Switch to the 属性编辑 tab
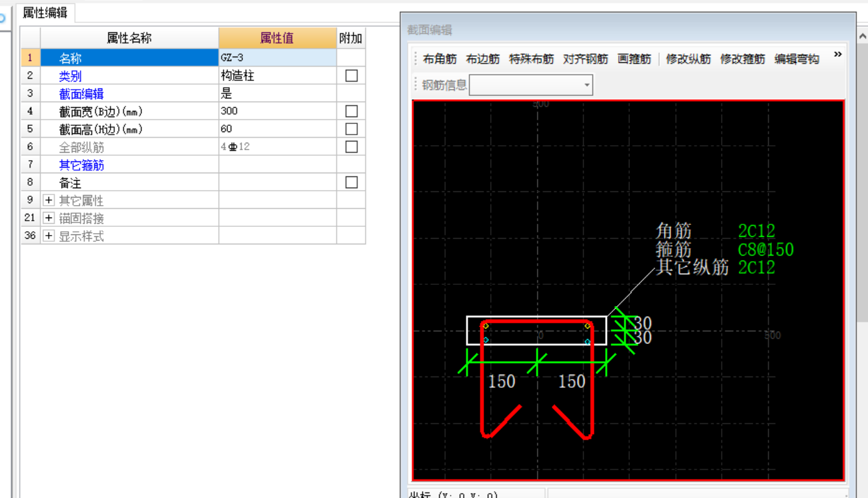Viewport: 868px width, 498px height. coord(45,12)
